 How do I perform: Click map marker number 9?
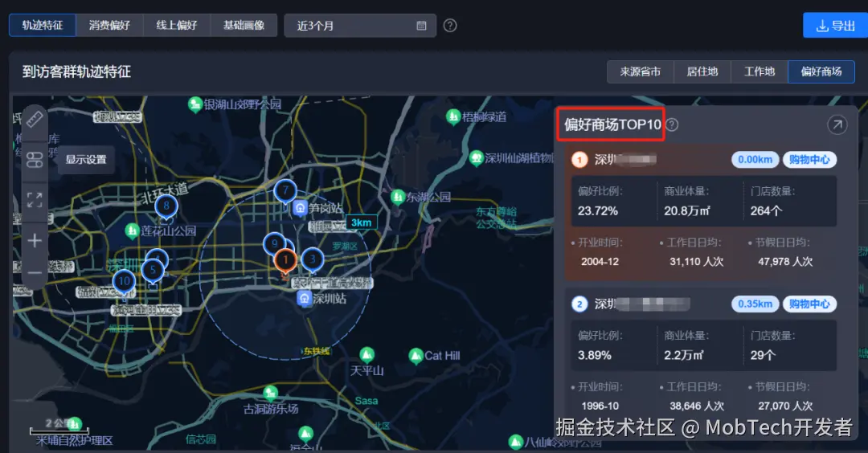click(x=275, y=244)
